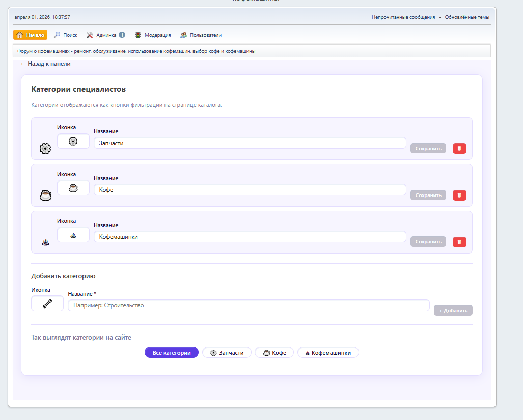
Task: Open the coffee cup icon picker for Кофе
Action: 73,188
